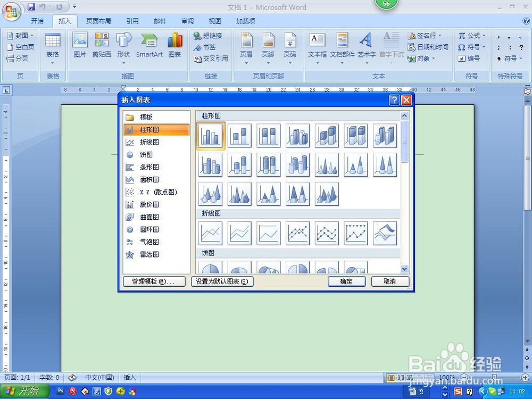Insert a Picture from ribbon
The height and width of the screenshot is (399, 532).
[x=80, y=45]
